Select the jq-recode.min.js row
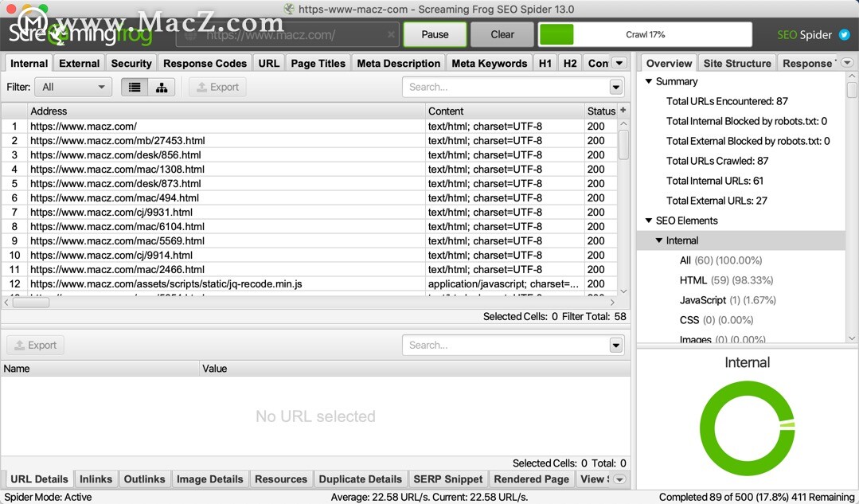 (309, 283)
